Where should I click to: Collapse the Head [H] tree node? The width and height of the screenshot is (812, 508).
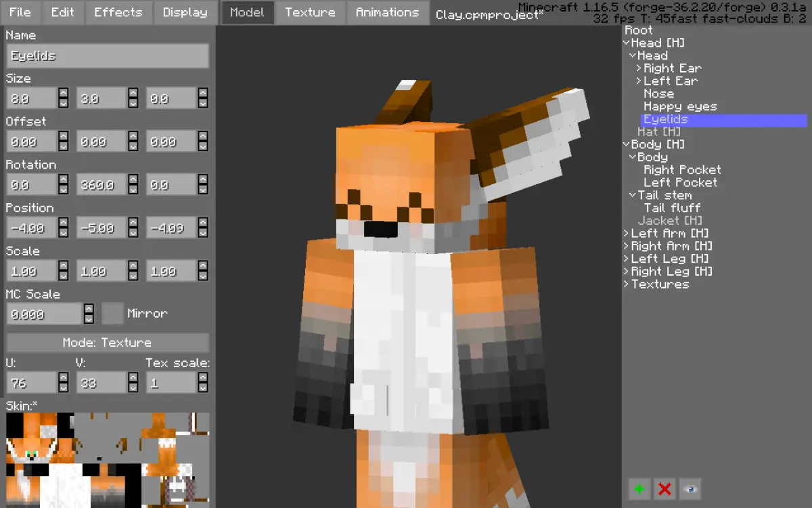(x=627, y=43)
